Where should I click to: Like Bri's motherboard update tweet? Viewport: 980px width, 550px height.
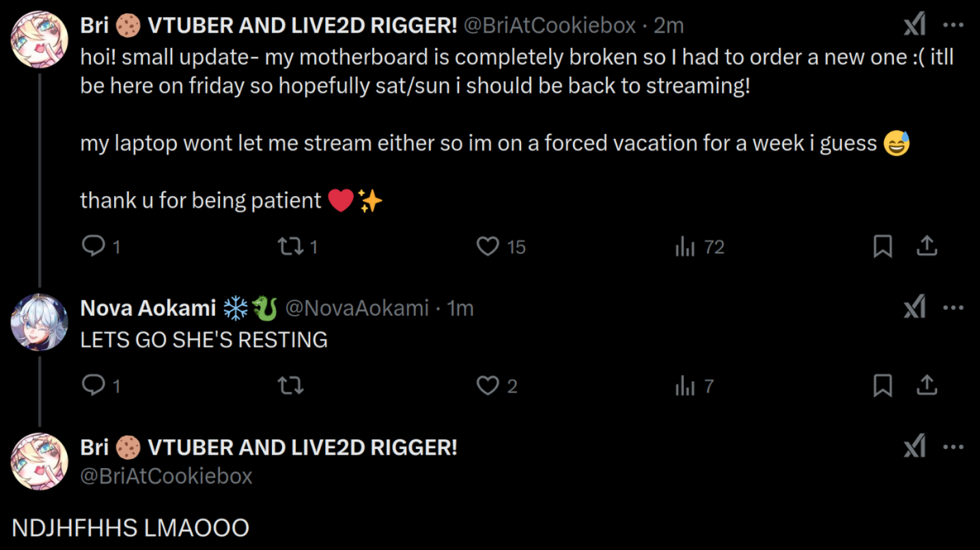pyautogui.click(x=488, y=246)
